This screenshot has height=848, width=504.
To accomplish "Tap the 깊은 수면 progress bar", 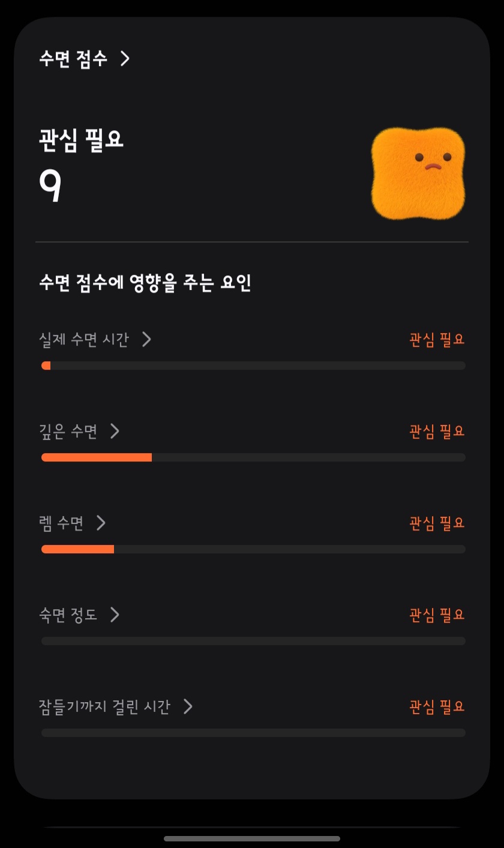I will (x=253, y=457).
